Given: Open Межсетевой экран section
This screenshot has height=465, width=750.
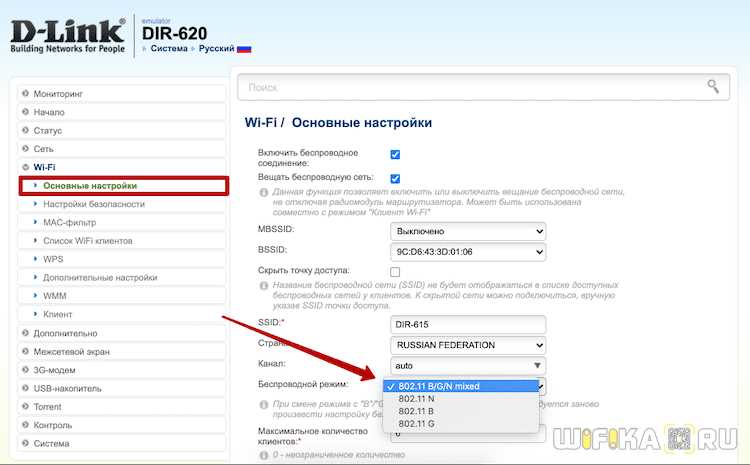Looking at the screenshot, I should 122,351.
